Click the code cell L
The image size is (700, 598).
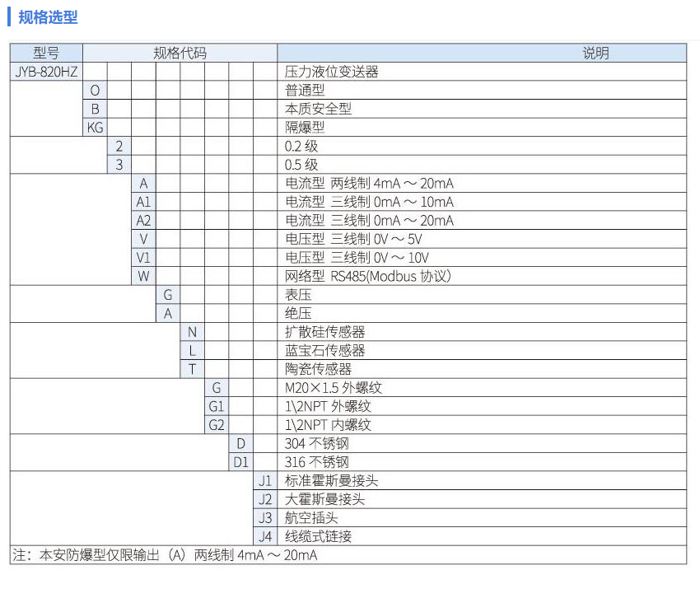193,351
